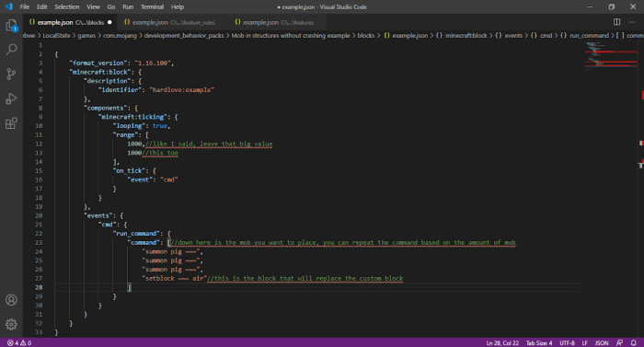
Task: Click the "description" key
Action: coord(108,81)
